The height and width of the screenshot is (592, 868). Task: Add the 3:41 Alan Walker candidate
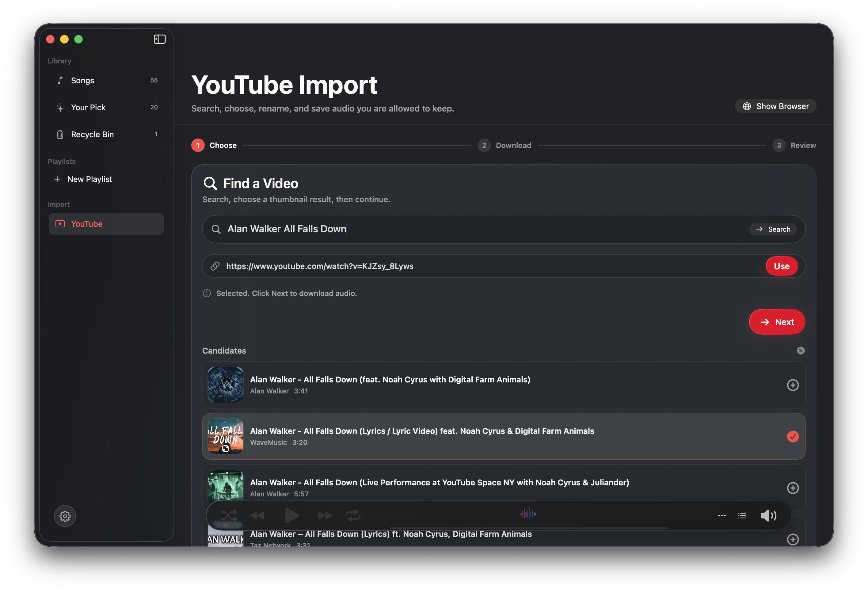pos(793,385)
